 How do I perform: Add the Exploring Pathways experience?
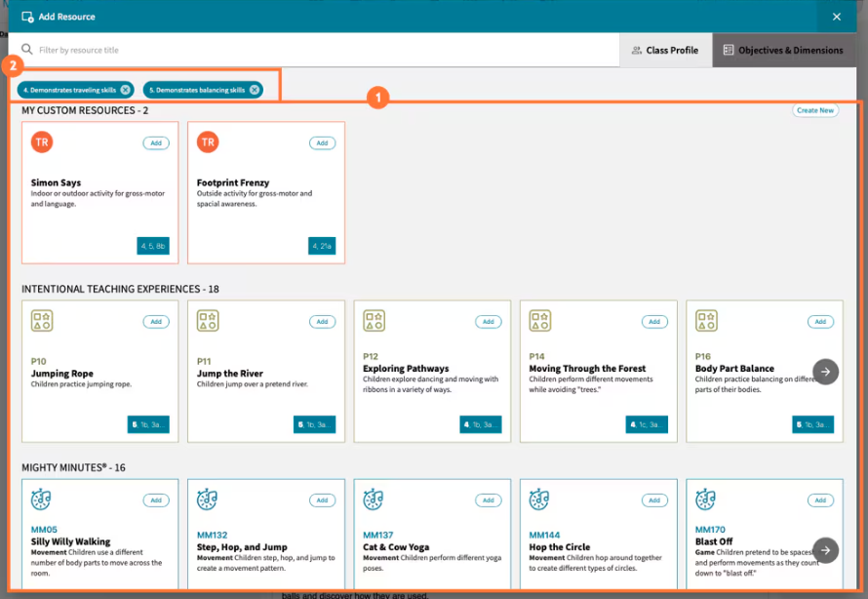coord(489,321)
